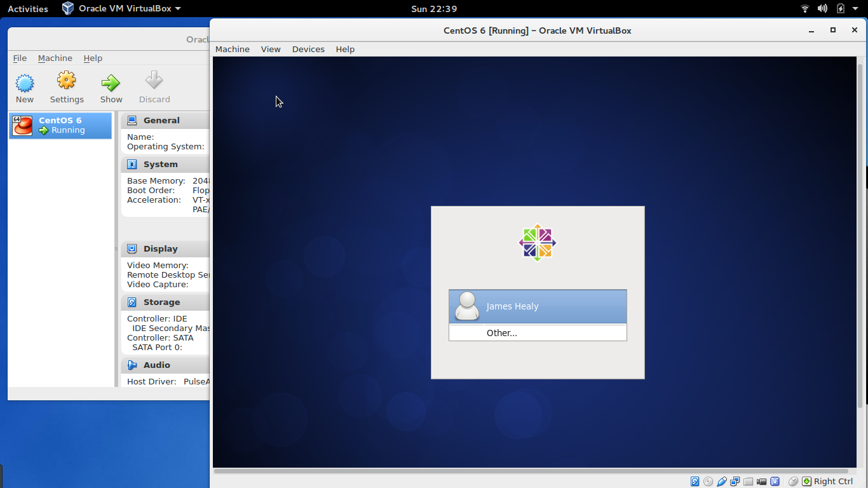Image resolution: width=868 pixels, height=488 pixels.
Task: Select the CentOS 6 VM red hat icon
Action: 22,125
